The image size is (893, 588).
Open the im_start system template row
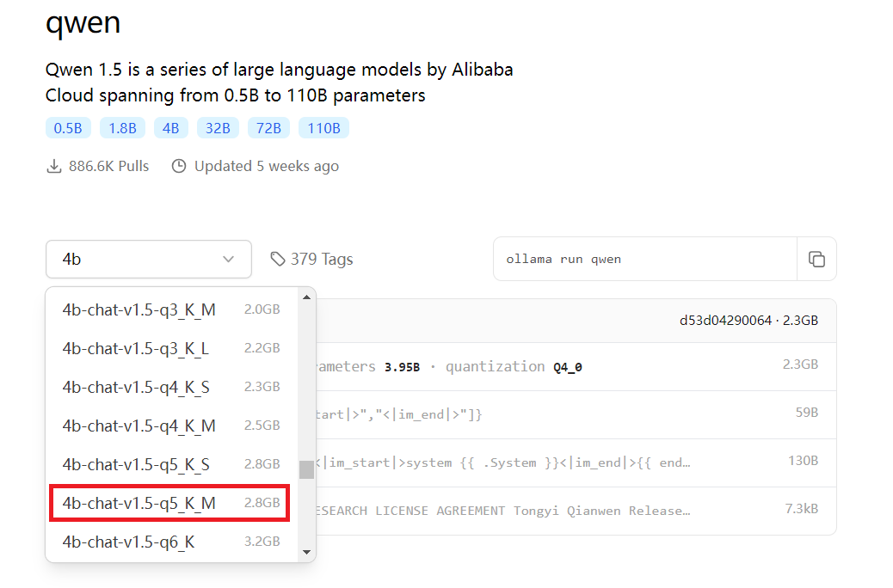[x=576, y=462]
